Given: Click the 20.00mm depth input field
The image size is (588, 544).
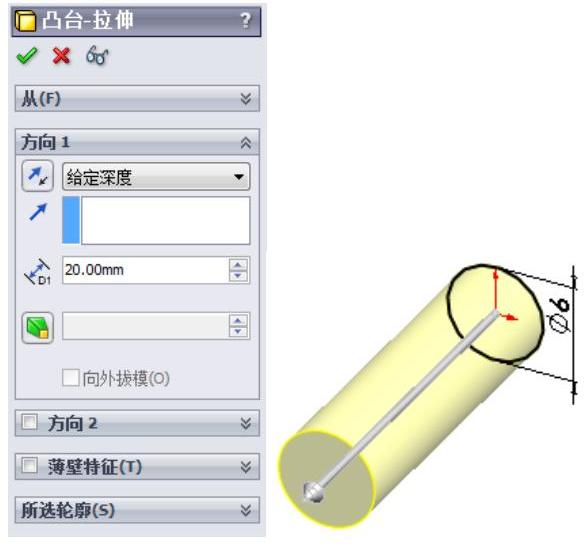Looking at the screenshot, I should point(146,270).
